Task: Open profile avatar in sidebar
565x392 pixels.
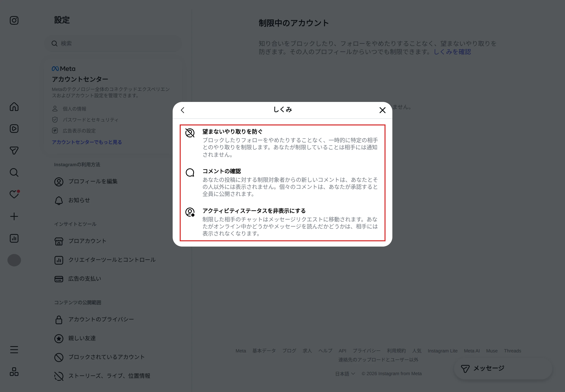Action: coord(14,260)
